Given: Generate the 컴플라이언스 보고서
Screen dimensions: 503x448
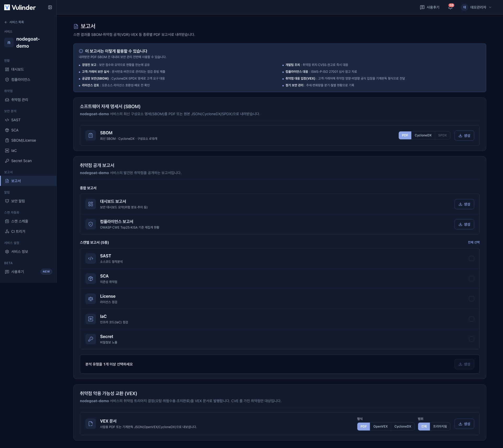Looking at the screenshot, I should [464, 224].
